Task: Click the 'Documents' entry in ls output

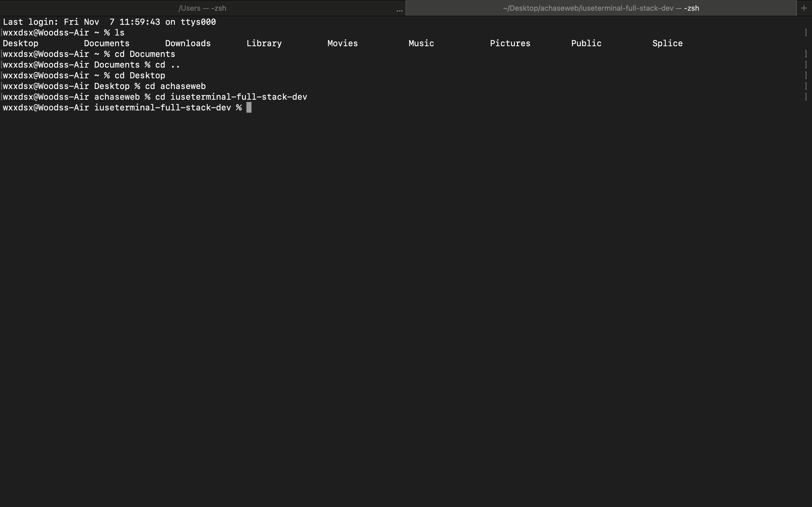Action: pyautogui.click(x=107, y=43)
